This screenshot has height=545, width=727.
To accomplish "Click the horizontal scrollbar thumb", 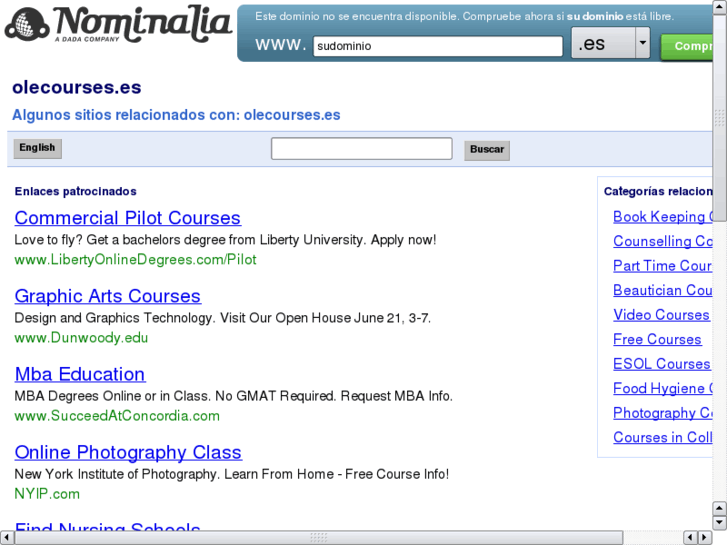I will click(319, 538).
